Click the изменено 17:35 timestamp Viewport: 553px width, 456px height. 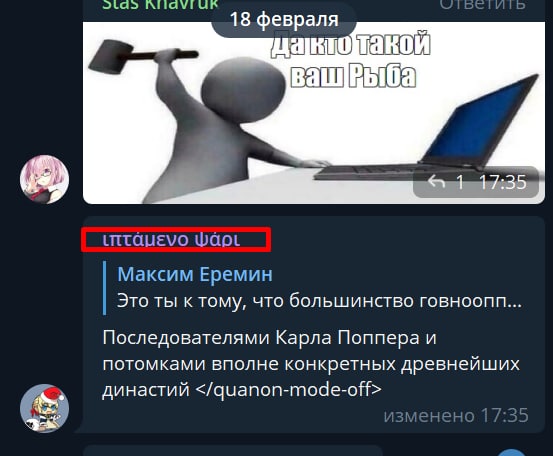456,415
